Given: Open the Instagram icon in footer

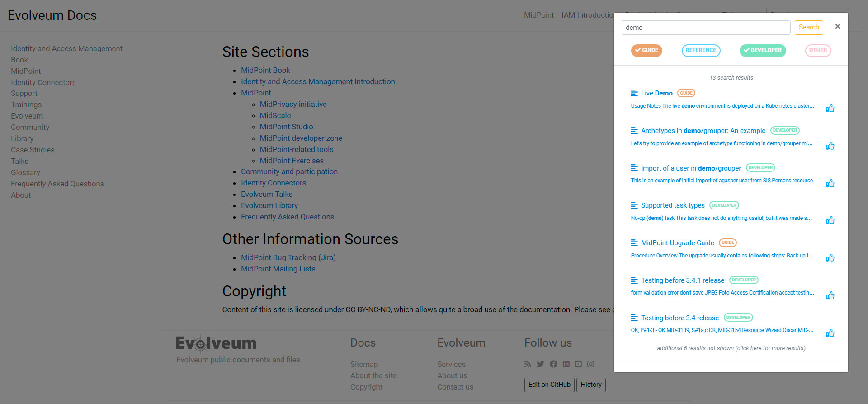Looking at the screenshot, I should coord(590,364).
